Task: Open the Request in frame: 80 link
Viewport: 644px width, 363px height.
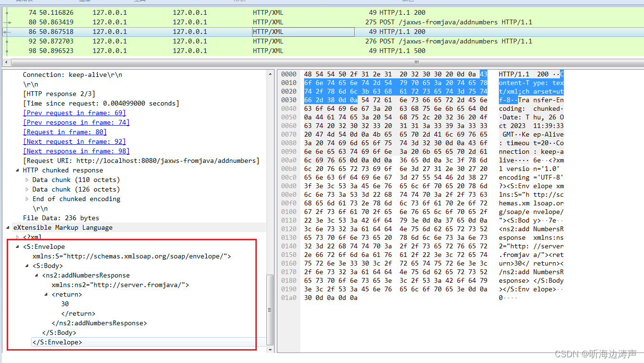Action: (x=65, y=132)
